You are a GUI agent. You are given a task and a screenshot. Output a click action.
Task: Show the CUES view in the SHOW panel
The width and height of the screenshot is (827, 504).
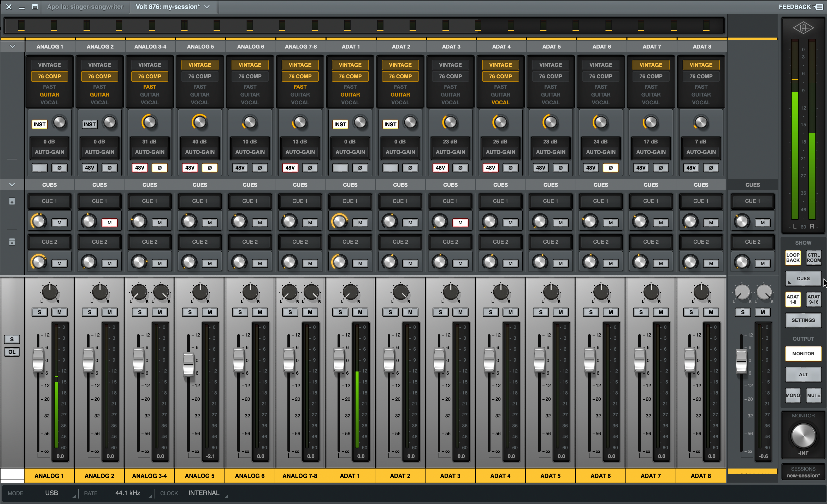pyautogui.click(x=803, y=278)
